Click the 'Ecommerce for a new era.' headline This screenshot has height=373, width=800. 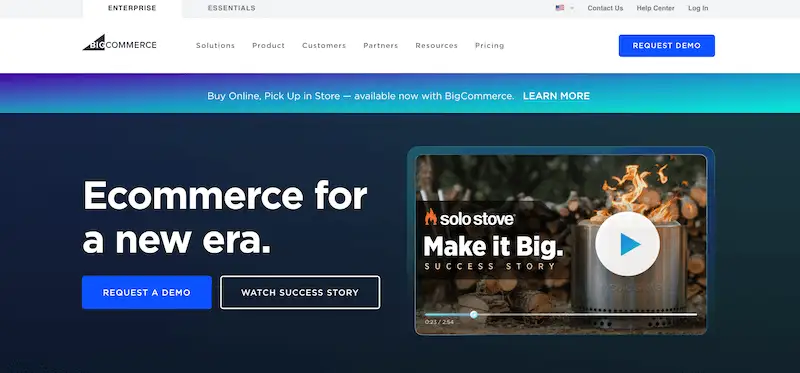tap(224, 217)
